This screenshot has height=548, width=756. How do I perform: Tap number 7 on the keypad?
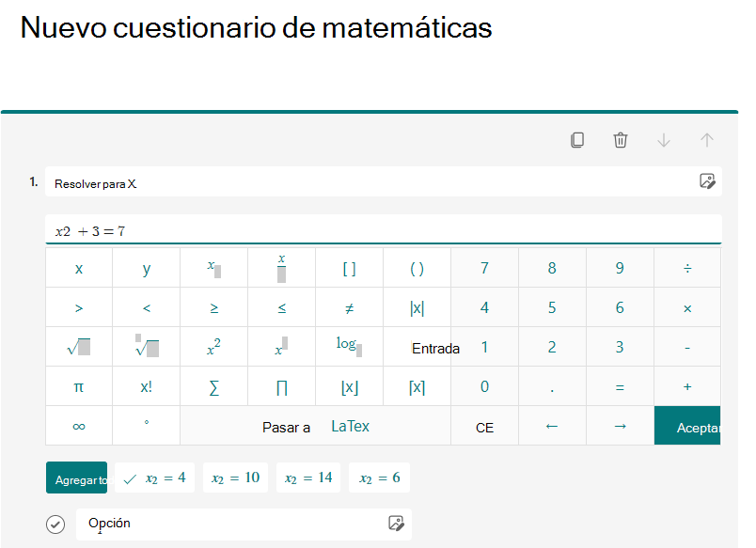pyautogui.click(x=484, y=268)
